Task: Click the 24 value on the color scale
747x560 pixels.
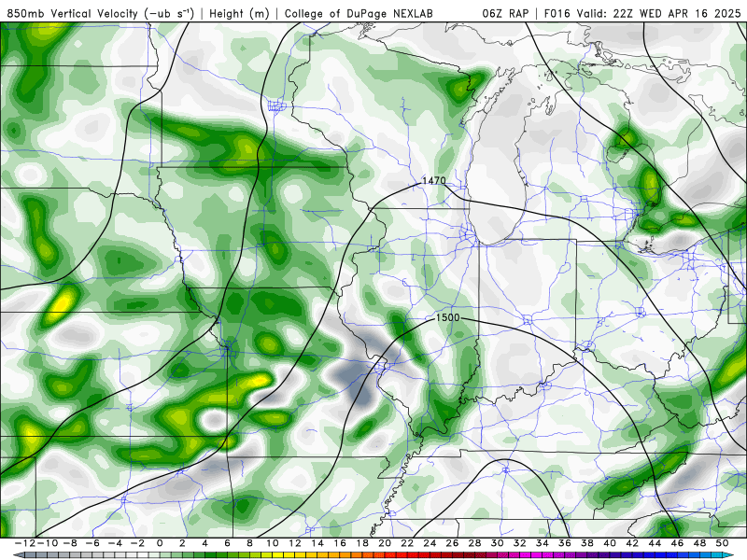Action: click(430, 543)
